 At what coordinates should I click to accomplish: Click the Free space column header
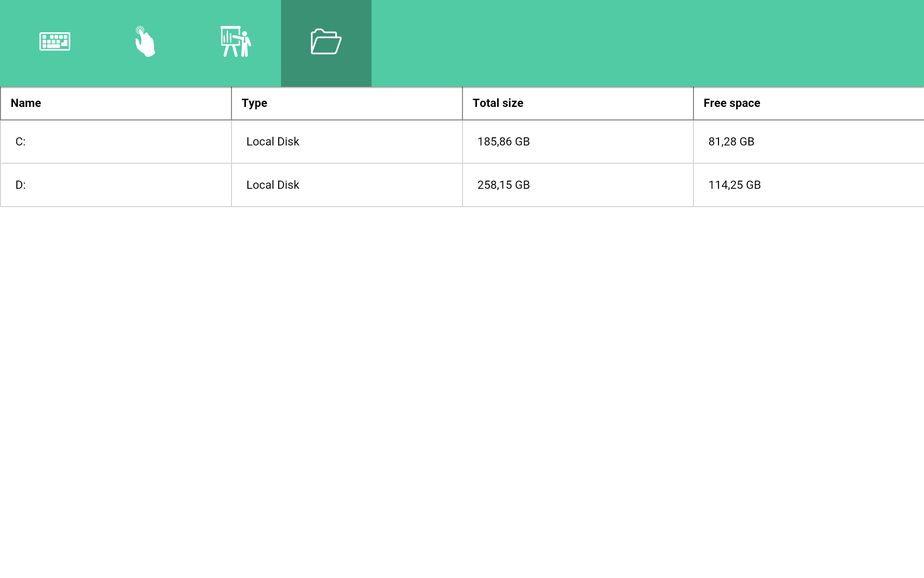731,103
